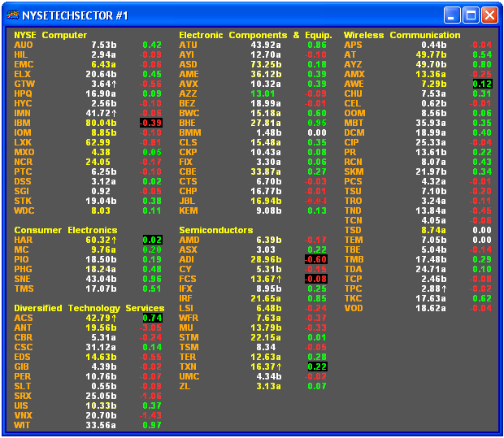504x438 pixels.
Task: Click the VOD ticker symbol
Action: 354,308
